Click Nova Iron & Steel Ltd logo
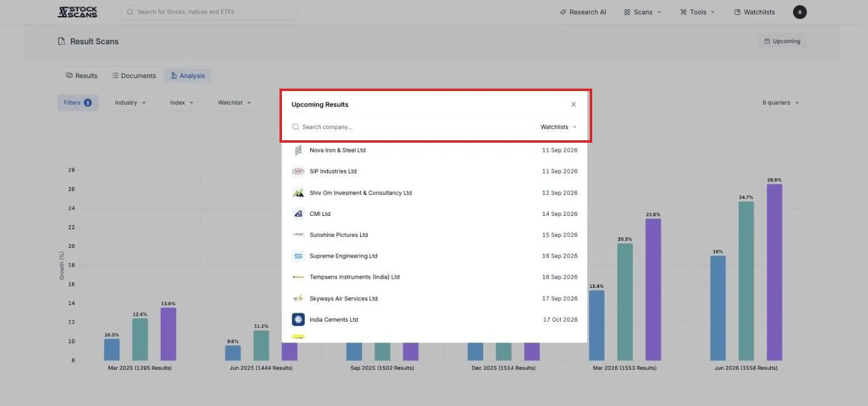Viewport: 868px width, 406px height. point(298,150)
